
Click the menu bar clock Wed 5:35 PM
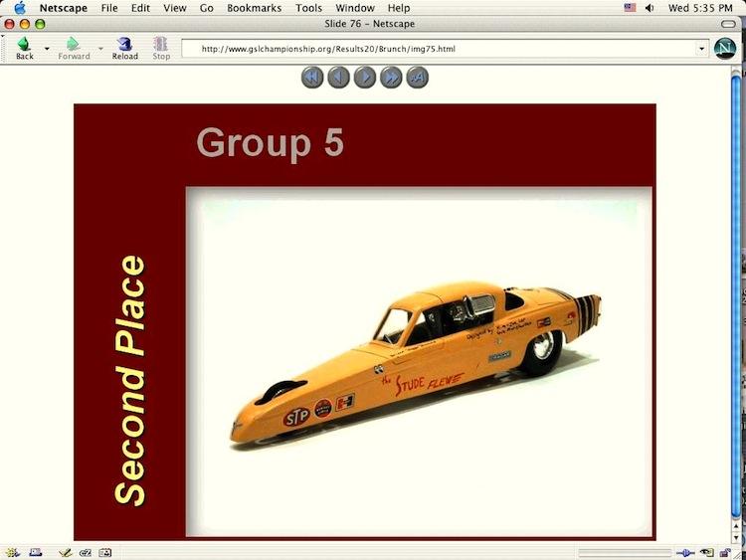[700, 8]
